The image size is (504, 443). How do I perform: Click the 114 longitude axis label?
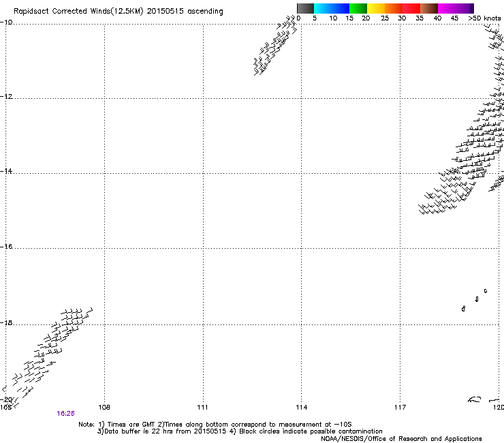[301, 408]
